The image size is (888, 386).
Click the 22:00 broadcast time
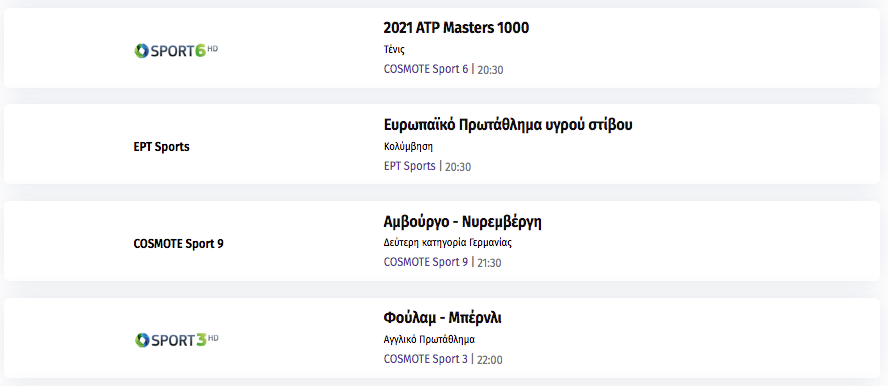click(x=490, y=360)
